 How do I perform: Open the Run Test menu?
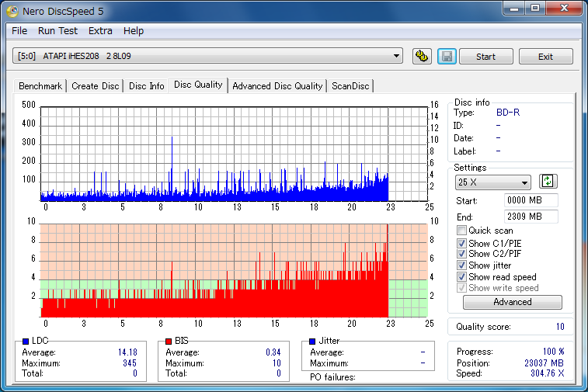click(57, 31)
